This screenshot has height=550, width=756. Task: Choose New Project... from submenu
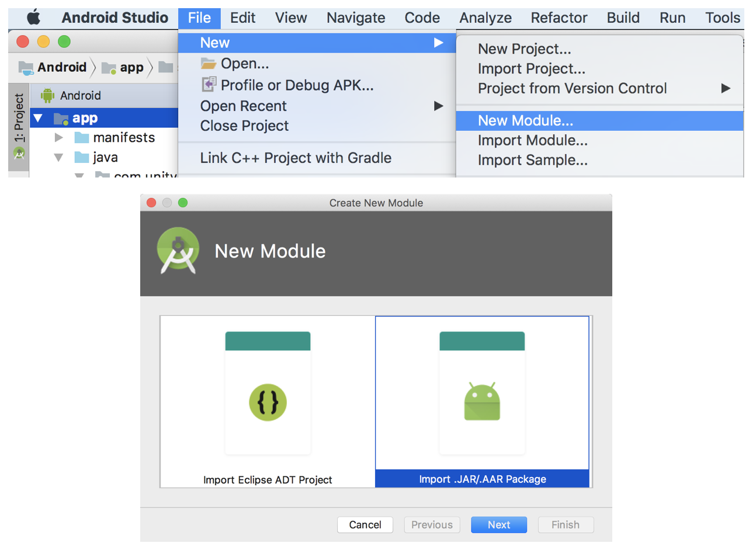click(x=599, y=49)
